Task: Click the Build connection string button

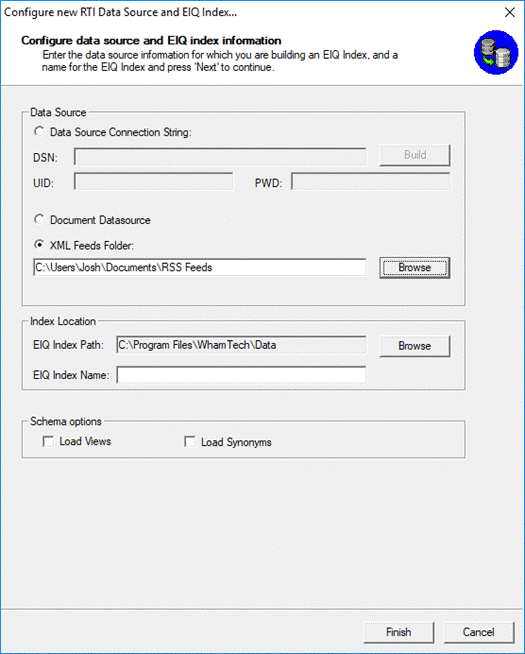Action: point(415,155)
